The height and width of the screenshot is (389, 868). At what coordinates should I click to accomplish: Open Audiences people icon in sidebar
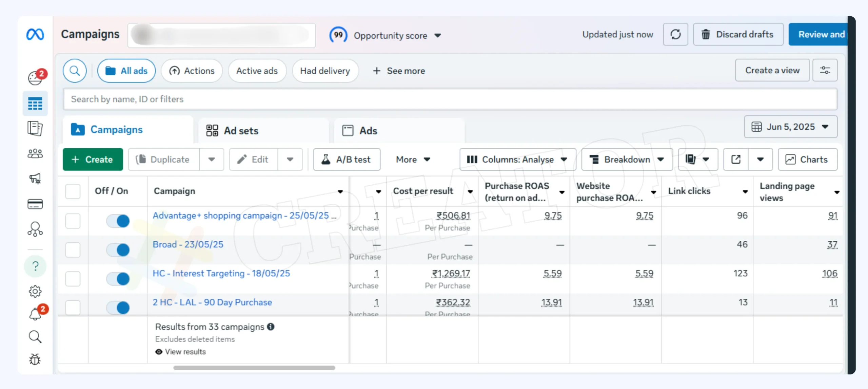point(35,154)
